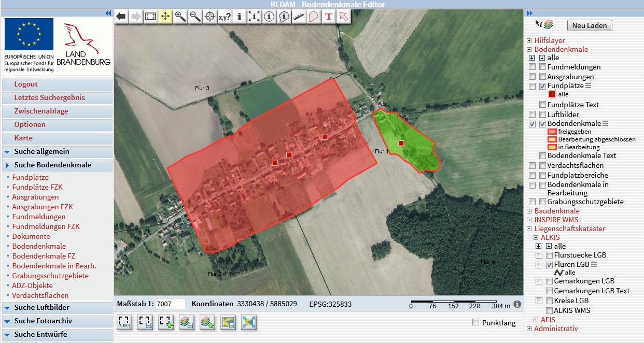Image resolution: width=644 pixels, height=343 pixels.
Task: Click the zoom in magnifier tool
Action: 180,17
